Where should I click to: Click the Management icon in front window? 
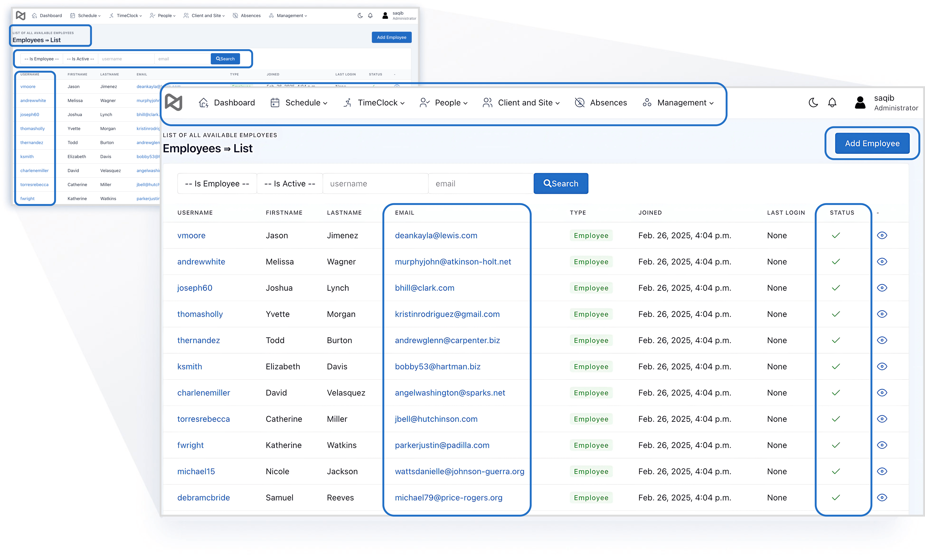coord(647,102)
